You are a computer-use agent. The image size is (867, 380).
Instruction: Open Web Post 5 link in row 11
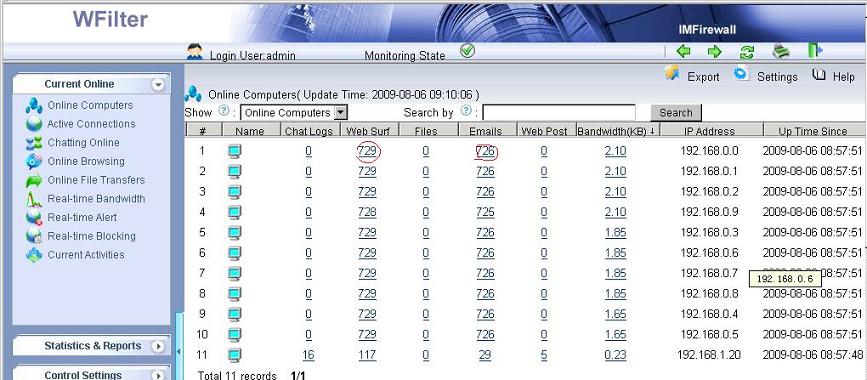tap(544, 356)
